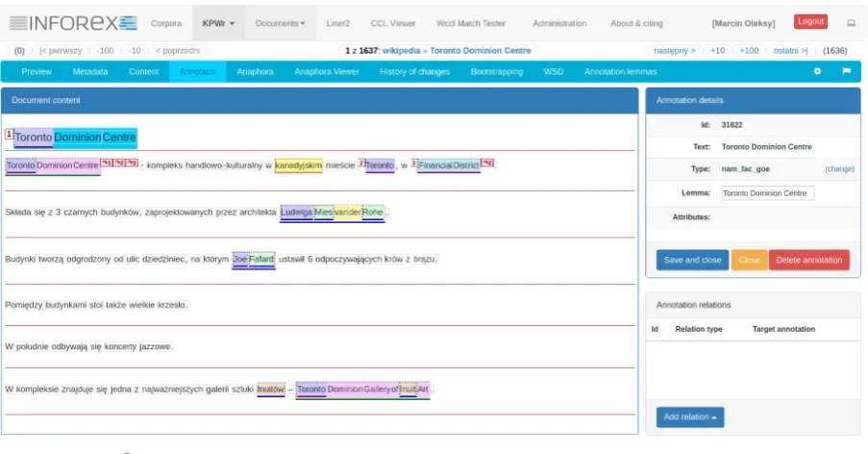This screenshot has height=454, width=868.
Task: Click the Id value 31822
Action: 732,125
